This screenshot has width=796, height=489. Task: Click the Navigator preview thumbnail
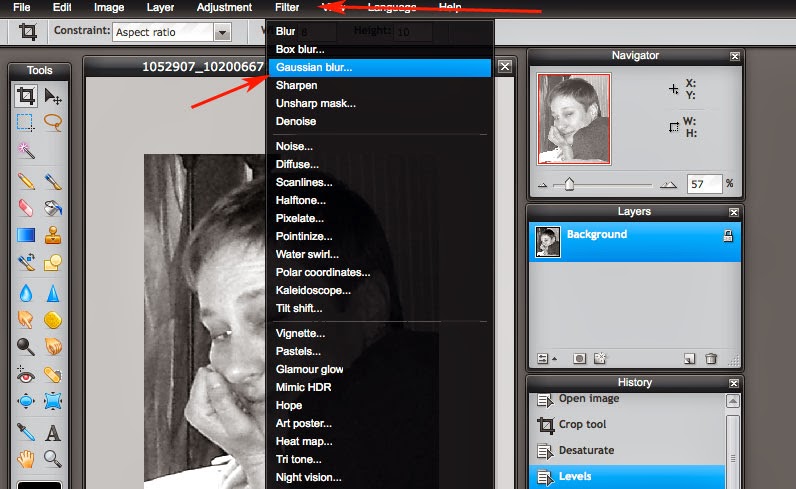point(574,119)
